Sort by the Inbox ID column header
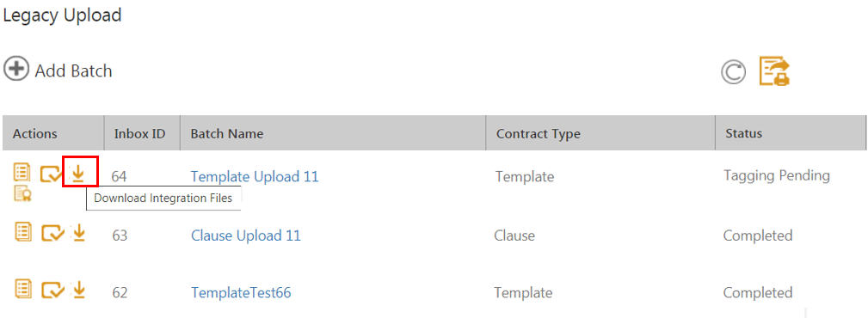The height and width of the screenshot is (318, 868). coord(139,134)
